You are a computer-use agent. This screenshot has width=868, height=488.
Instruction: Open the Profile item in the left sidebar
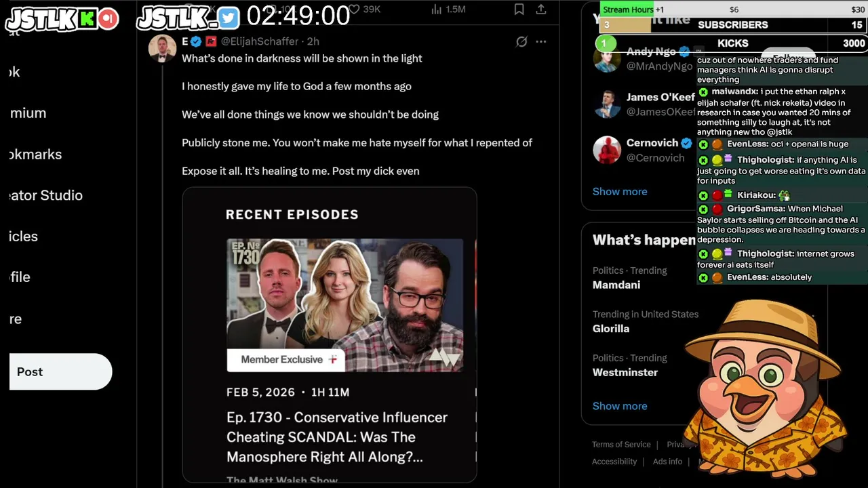pyautogui.click(x=20, y=277)
